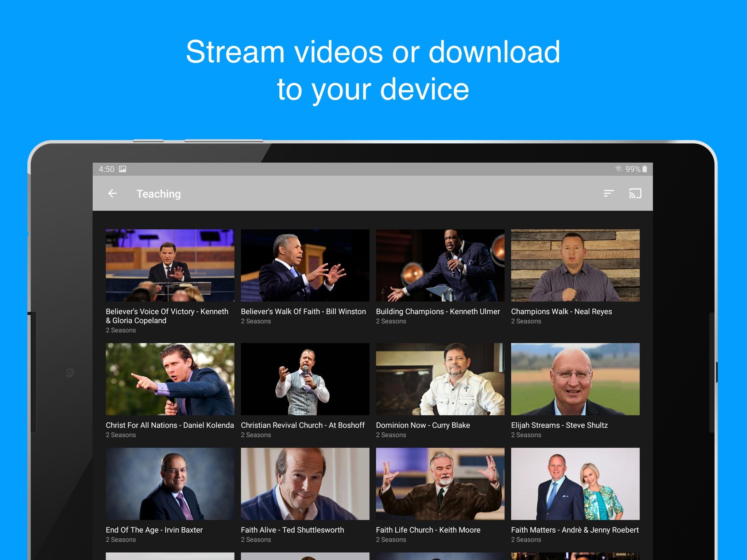Select Christ For All Nations thumbnail
This screenshot has height=560, width=747.
pos(170,379)
